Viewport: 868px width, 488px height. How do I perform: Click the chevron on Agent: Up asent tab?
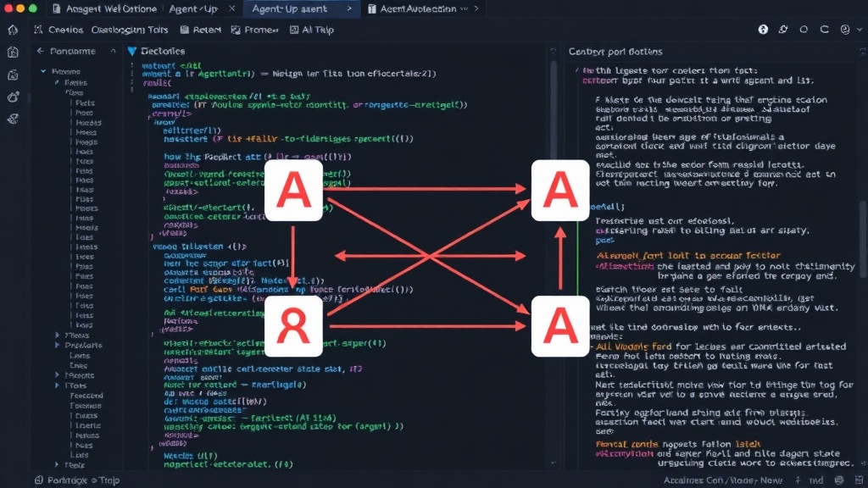[x=349, y=8]
